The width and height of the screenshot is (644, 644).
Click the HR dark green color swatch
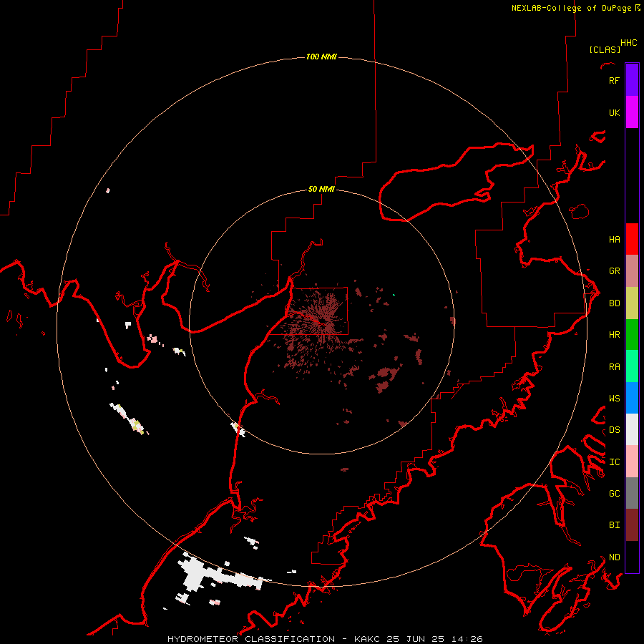[x=632, y=335]
